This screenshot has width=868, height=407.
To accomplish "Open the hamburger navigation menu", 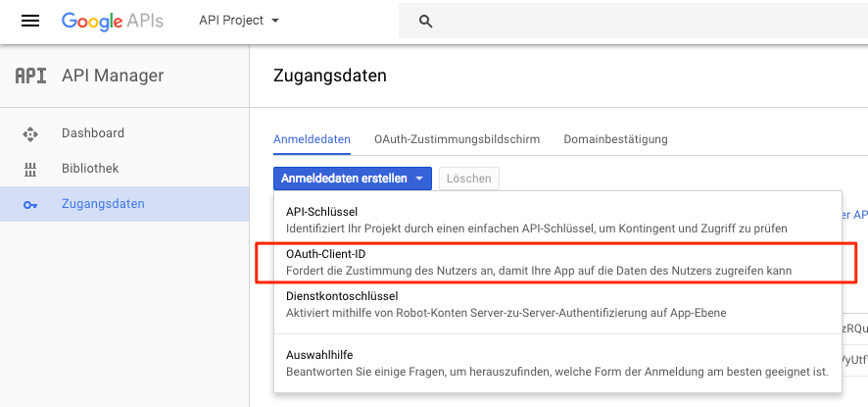I will (30, 21).
